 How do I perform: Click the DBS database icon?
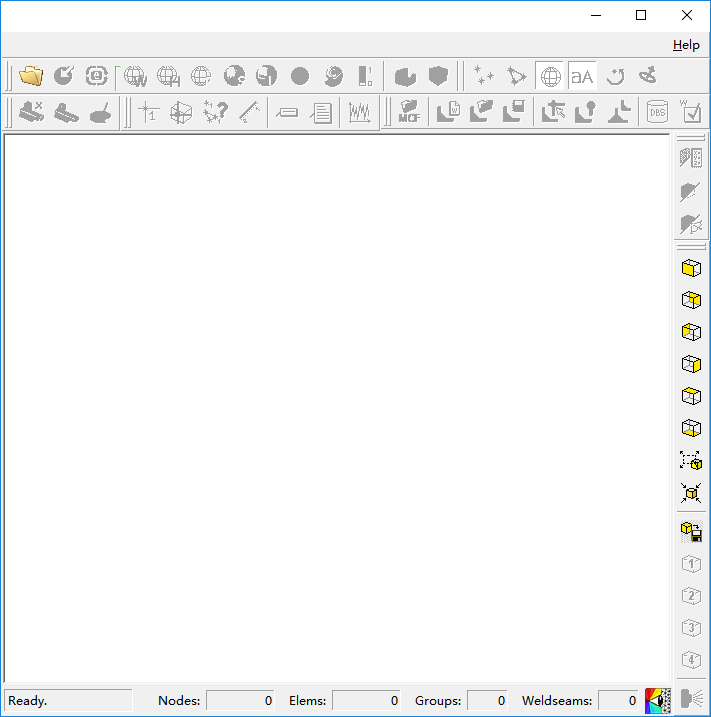(658, 112)
